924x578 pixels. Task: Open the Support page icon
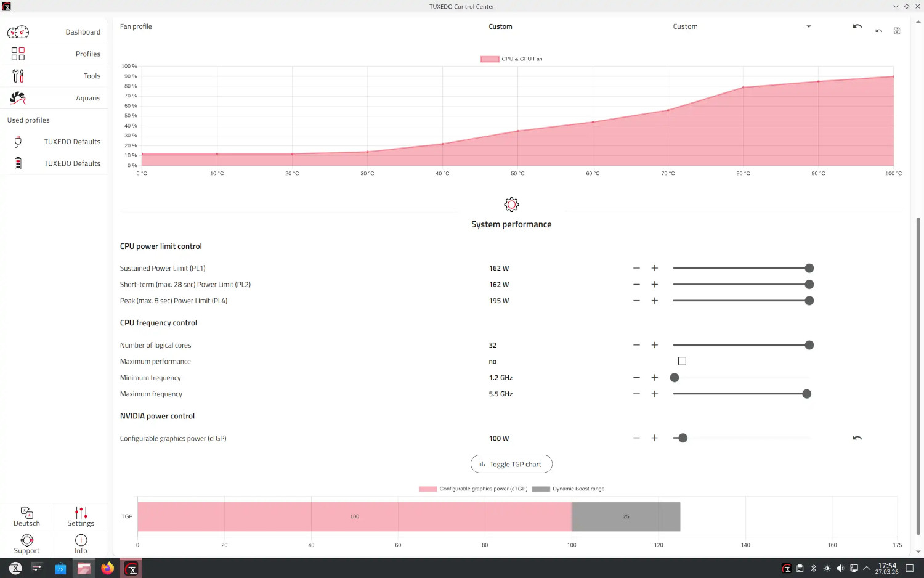point(27,540)
